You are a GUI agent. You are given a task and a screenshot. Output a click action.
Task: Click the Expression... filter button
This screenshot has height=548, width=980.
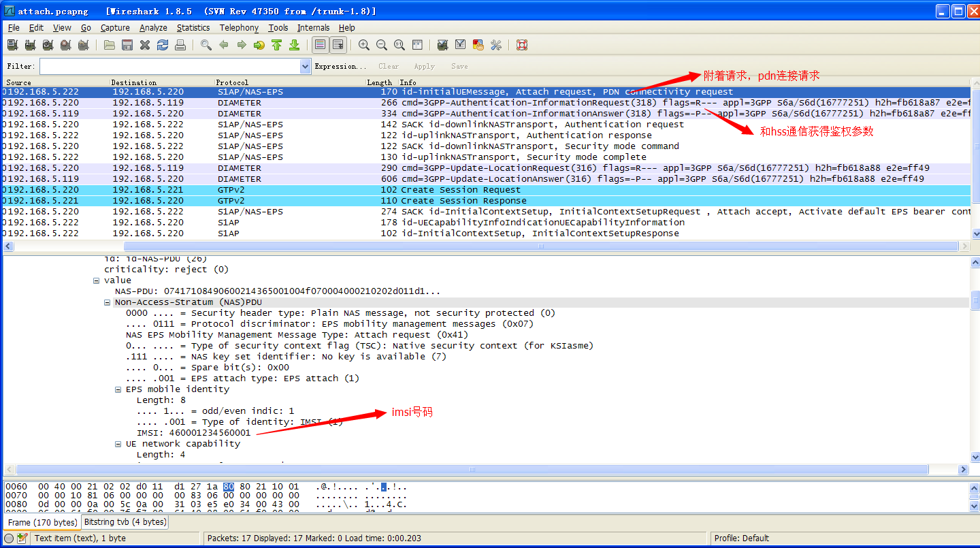click(x=340, y=66)
